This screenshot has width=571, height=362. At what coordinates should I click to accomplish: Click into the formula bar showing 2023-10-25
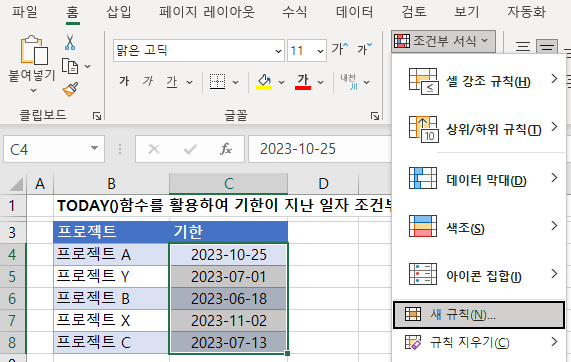click(319, 149)
